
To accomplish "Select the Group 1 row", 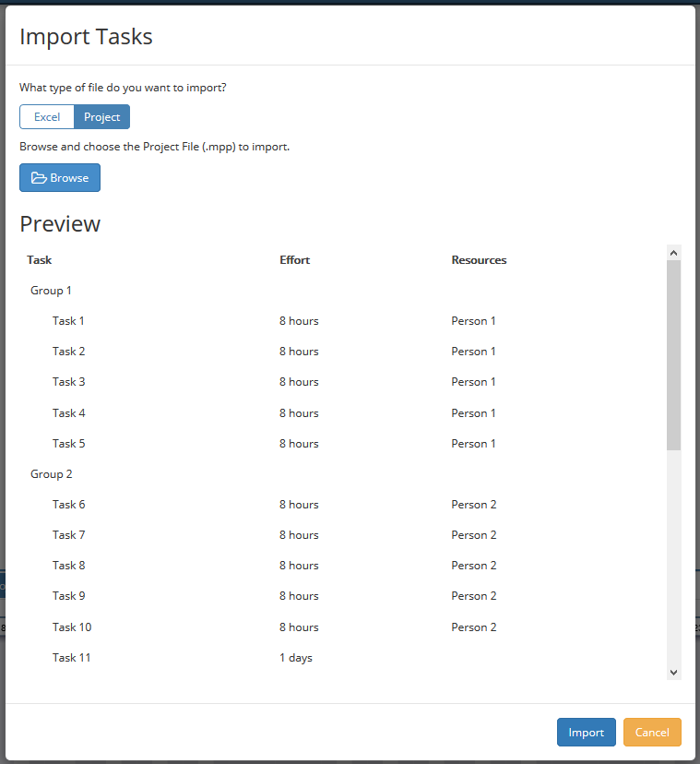I will (343, 291).
